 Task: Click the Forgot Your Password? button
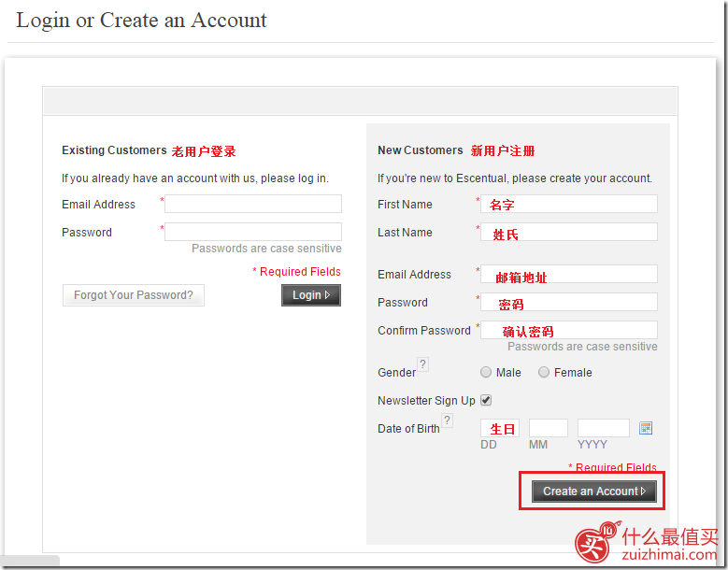click(x=134, y=295)
